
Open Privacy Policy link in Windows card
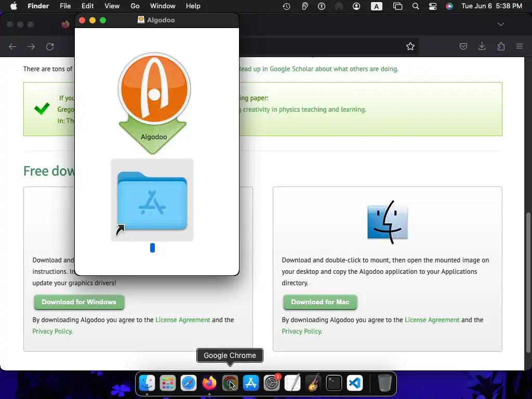pos(52,331)
